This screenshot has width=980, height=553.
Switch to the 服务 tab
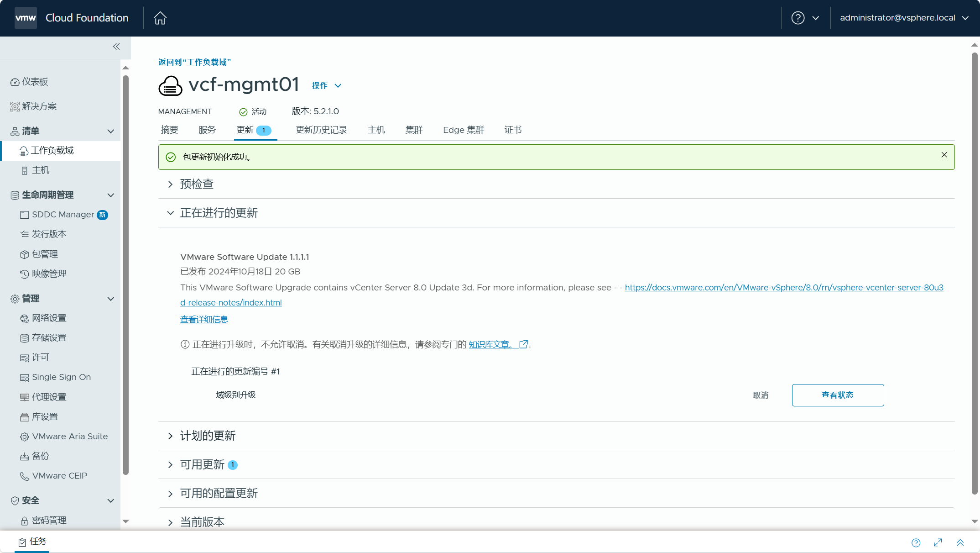point(207,130)
